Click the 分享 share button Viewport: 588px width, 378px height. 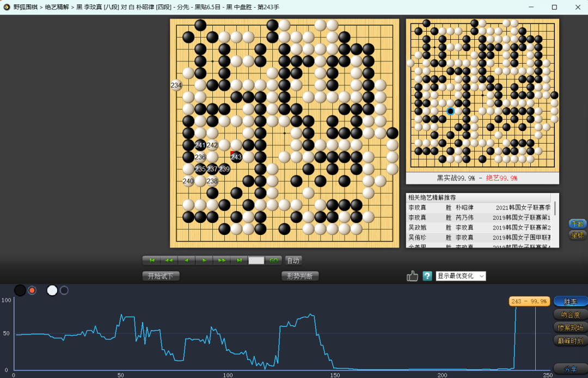pos(571,369)
